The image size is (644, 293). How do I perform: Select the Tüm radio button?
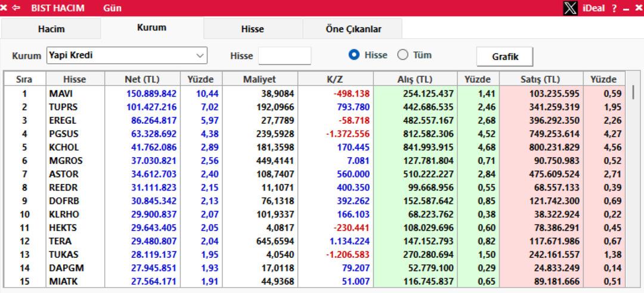click(402, 55)
